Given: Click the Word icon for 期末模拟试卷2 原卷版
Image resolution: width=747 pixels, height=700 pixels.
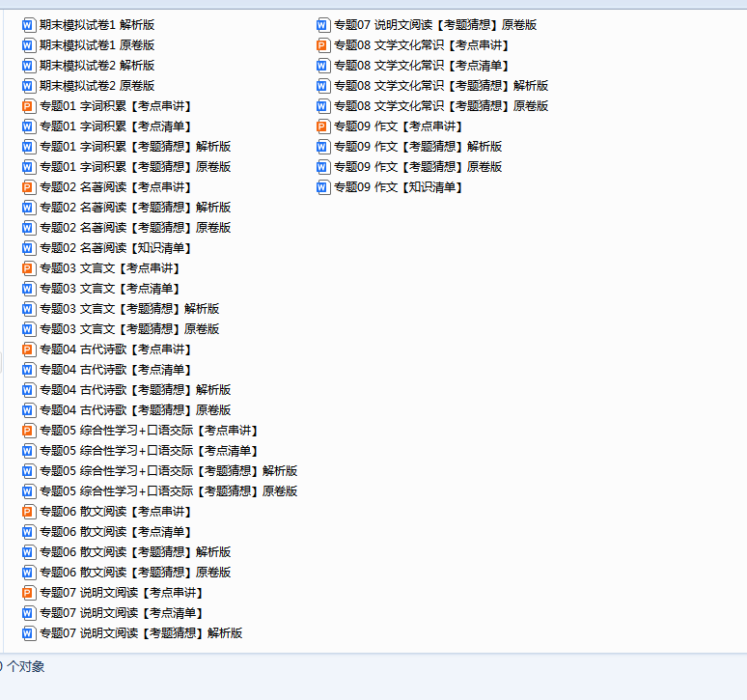Looking at the screenshot, I should [29, 86].
